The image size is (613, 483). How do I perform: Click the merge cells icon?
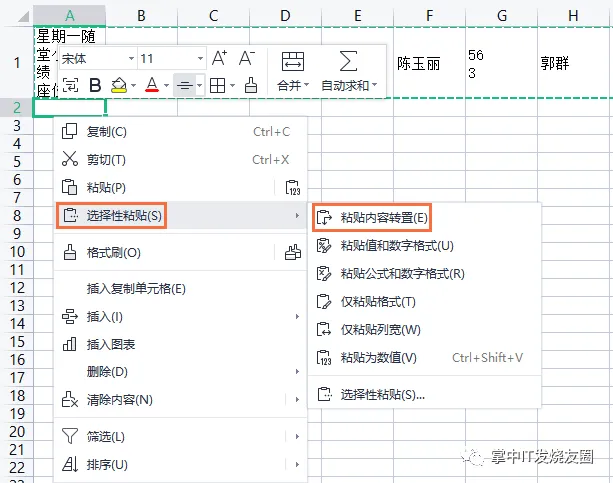(x=292, y=60)
